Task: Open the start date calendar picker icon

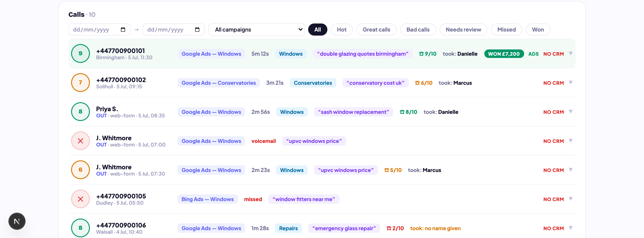Action: pyautogui.click(x=123, y=30)
